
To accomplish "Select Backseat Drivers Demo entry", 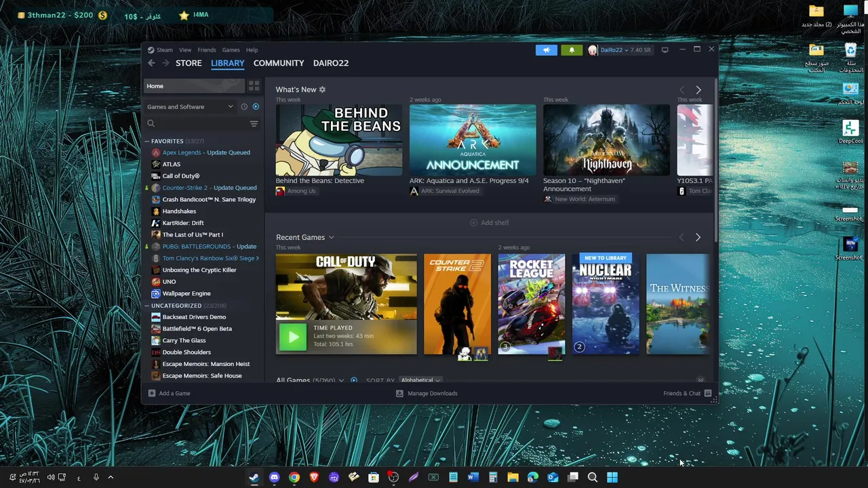I will pyautogui.click(x=194, y=317).
